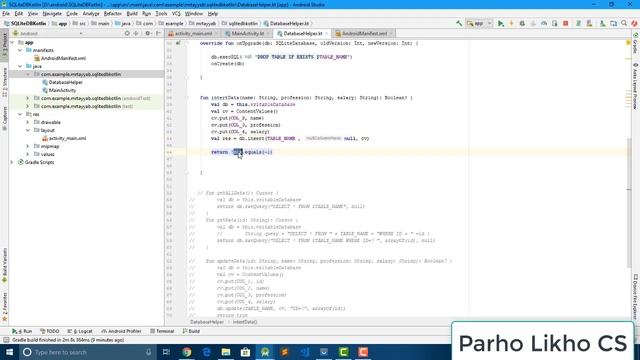640x360 pixels.
Task: Open the Build menu
Action: pos(132,13)
